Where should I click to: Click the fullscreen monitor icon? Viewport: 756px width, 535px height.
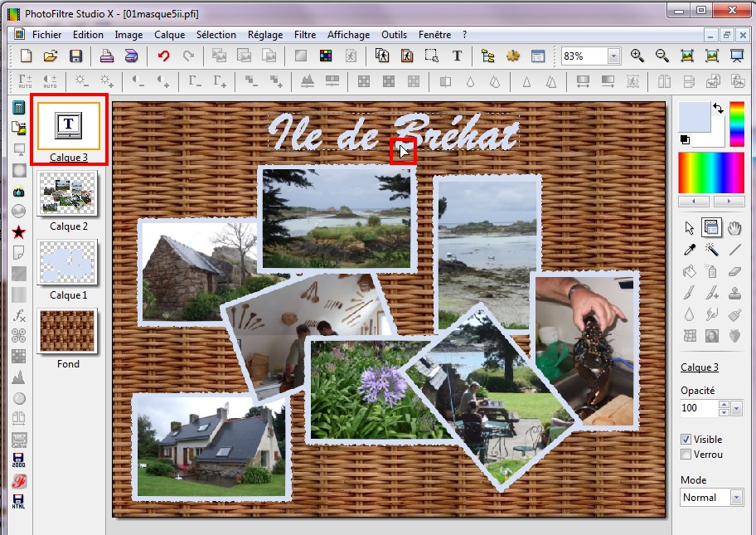(x=737, y=56)
